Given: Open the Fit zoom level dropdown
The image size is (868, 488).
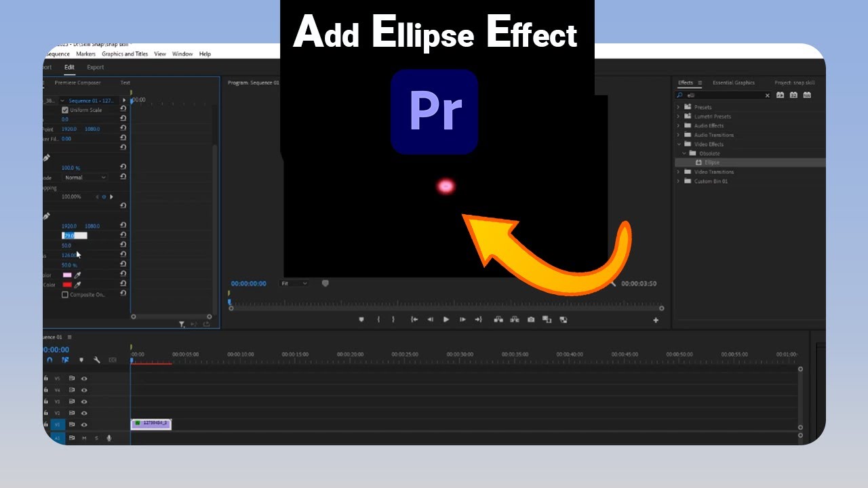Looking at the screenshot, I should click(294, 283).
